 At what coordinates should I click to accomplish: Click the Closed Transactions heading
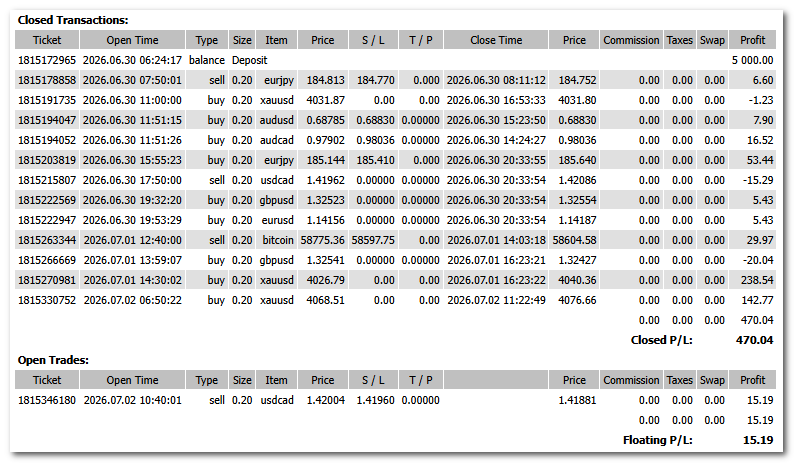(x=73, y=20)
